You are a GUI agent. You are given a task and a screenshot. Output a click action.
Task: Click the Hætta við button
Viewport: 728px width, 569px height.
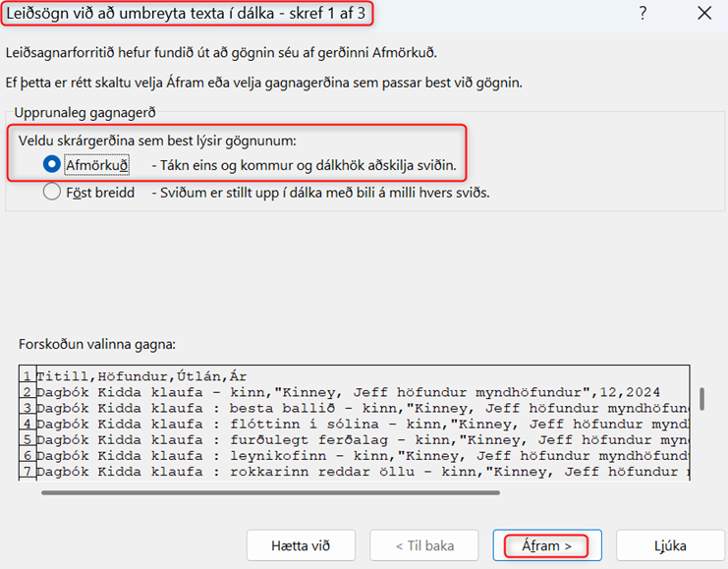pos(301,545)
